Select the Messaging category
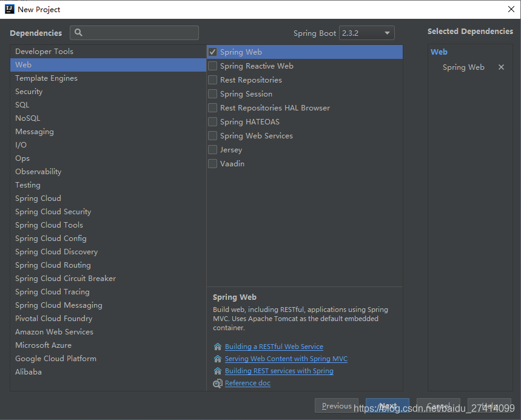The width and height of the screenshot is (521, 420). pyautogui.click(x=109, y=131)
